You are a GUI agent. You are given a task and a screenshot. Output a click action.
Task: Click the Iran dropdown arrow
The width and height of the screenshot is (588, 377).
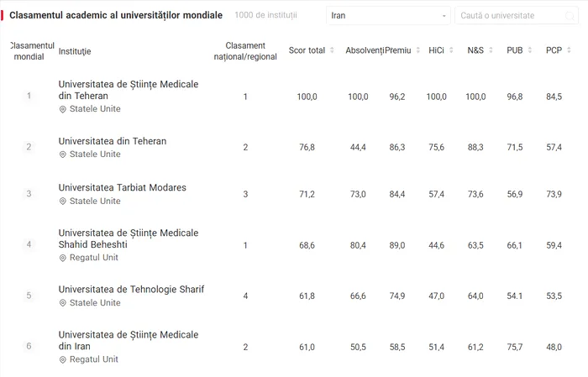444,16
